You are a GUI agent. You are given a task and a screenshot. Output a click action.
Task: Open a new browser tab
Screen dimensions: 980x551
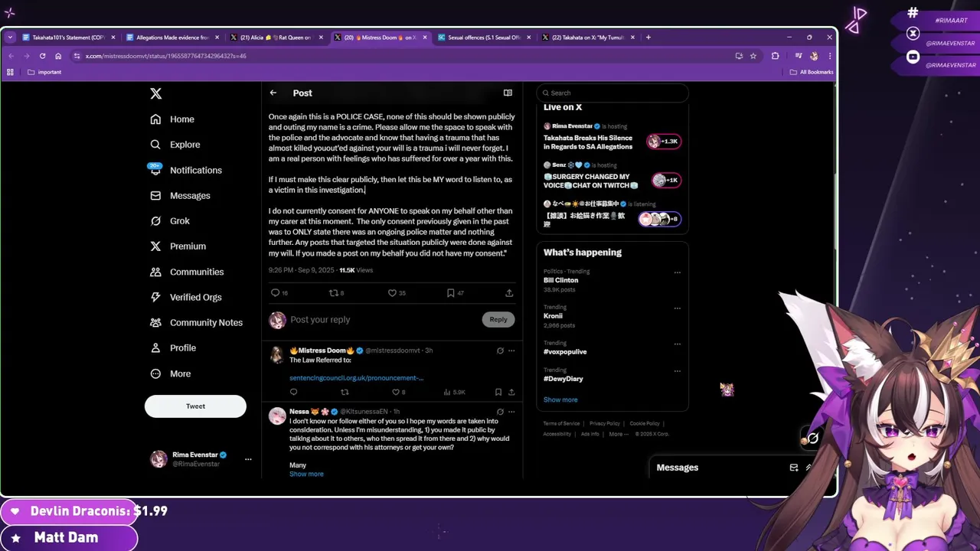click(x=648, y=37)
